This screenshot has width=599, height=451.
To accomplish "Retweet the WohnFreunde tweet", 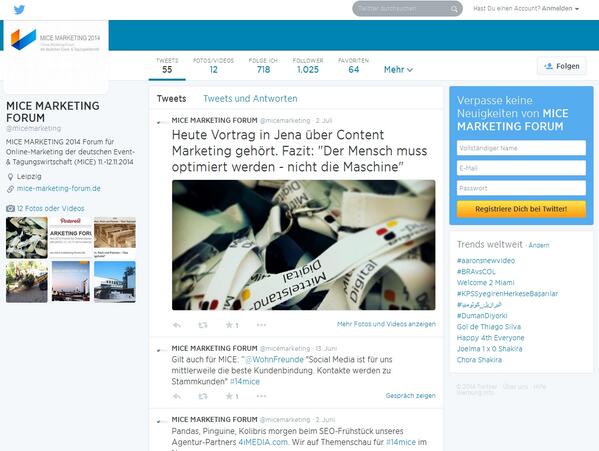I will (203, 396).
